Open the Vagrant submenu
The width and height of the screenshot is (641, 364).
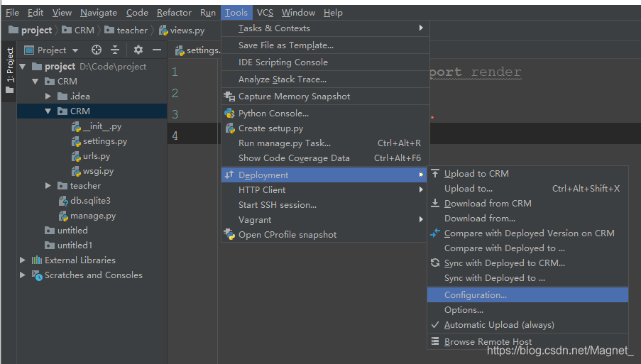(325, 220)
